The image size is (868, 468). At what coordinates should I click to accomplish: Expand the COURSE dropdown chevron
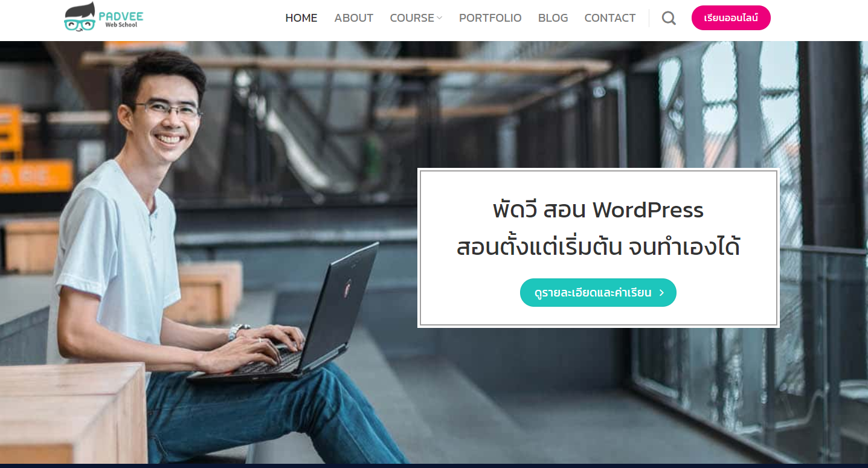click(440, 18)
